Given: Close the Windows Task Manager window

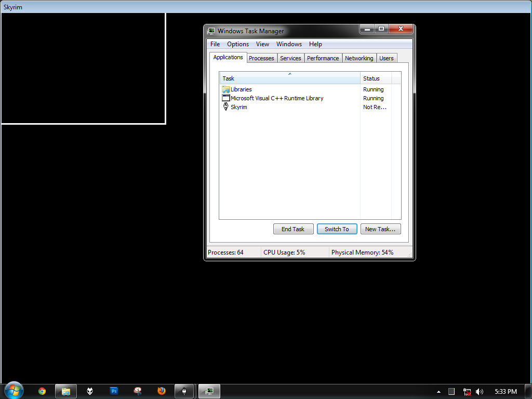Looking at the screenshot, I should click(x=401, y=29).
